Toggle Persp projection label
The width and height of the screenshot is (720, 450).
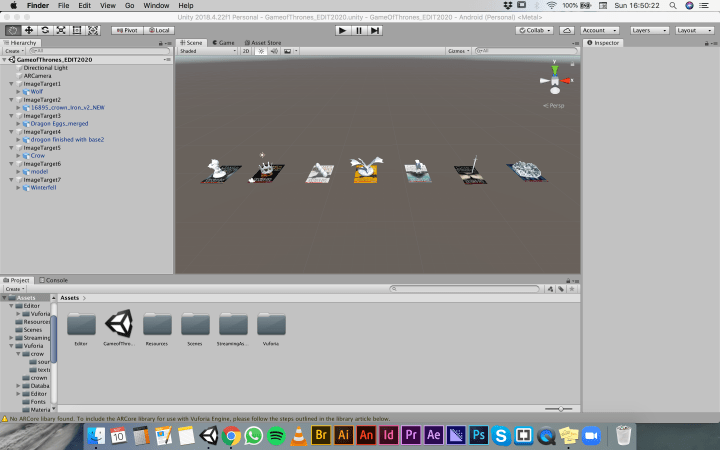tap(554, 106)
